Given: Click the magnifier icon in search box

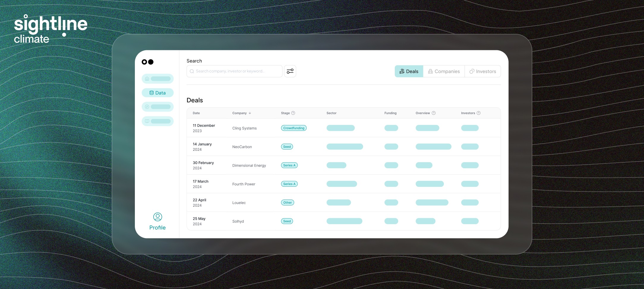Looking at the screenshot, I should [192, 71].
